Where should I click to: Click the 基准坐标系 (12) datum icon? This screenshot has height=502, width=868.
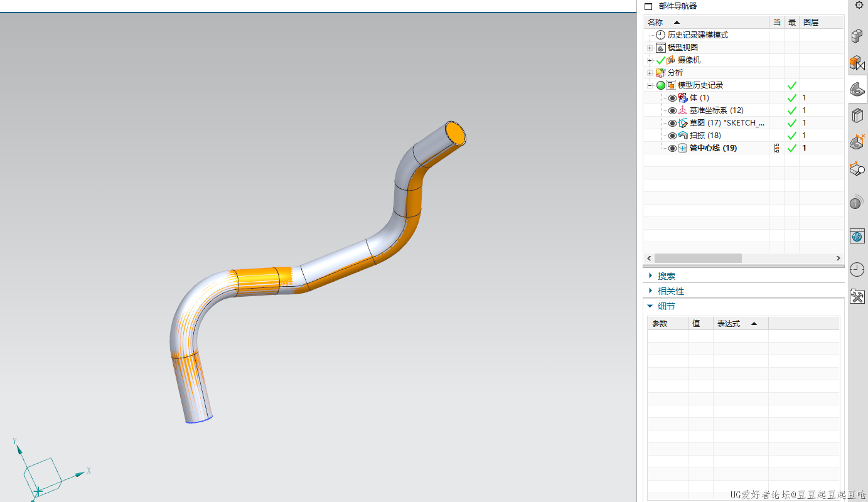click(683, 110)
